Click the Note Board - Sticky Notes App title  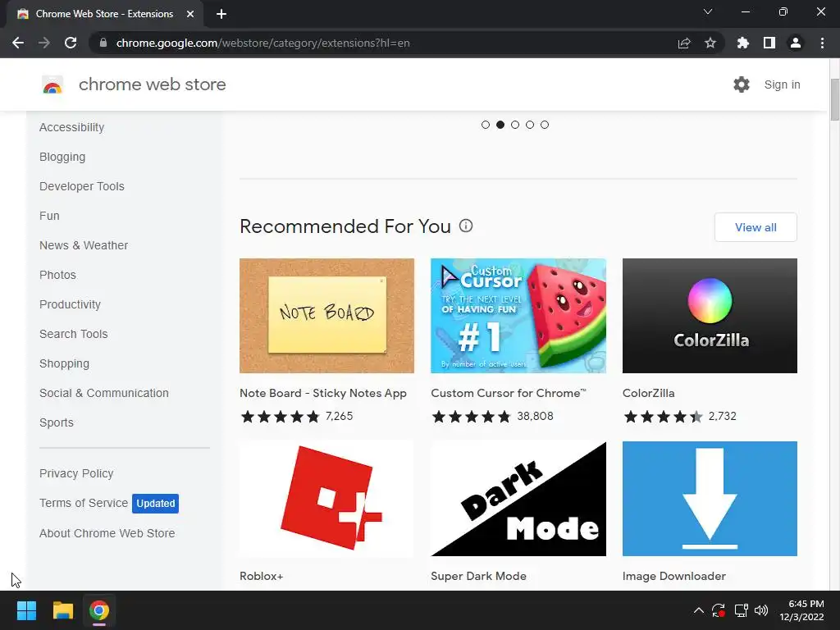(323, 393)
